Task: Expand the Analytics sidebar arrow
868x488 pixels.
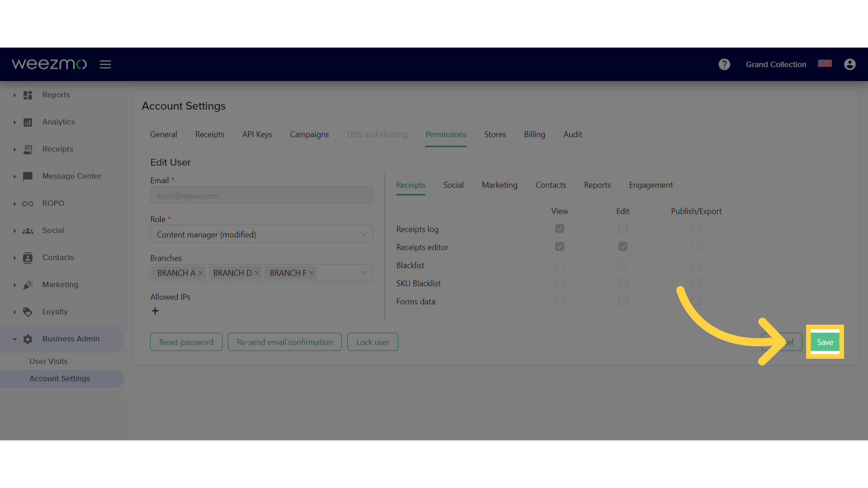Action: (14, 122)
